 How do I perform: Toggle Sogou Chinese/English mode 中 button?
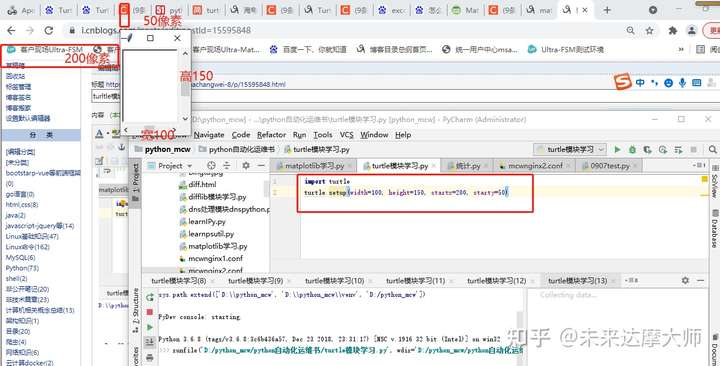point(640,83)
